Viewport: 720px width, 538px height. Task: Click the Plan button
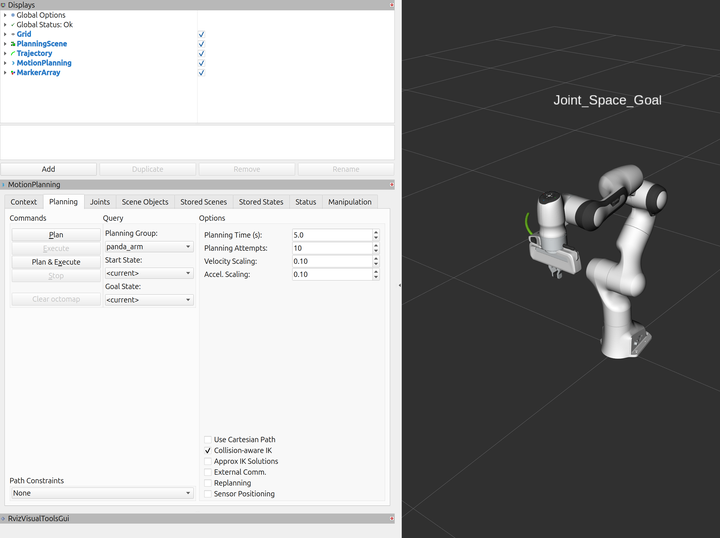pyautogui.click(x=56, y=235)
